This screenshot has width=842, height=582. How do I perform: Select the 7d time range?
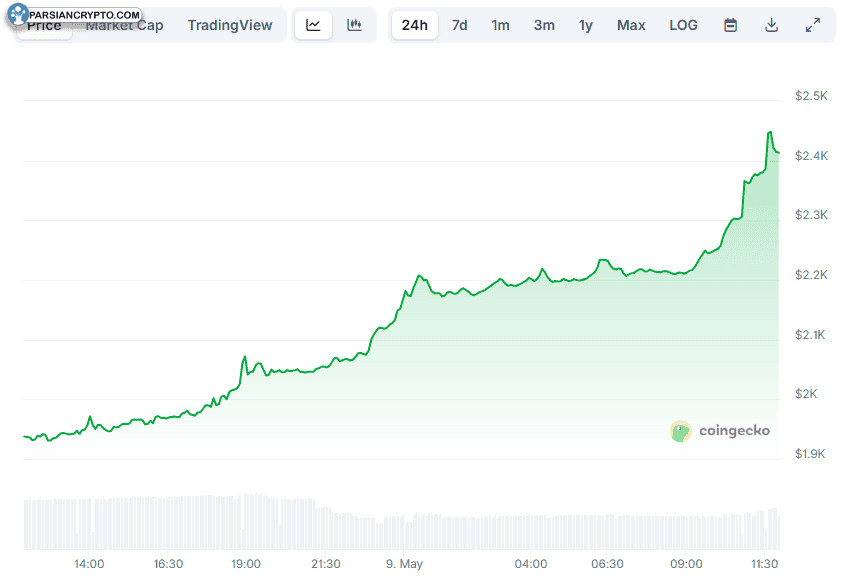pos(460,25)
